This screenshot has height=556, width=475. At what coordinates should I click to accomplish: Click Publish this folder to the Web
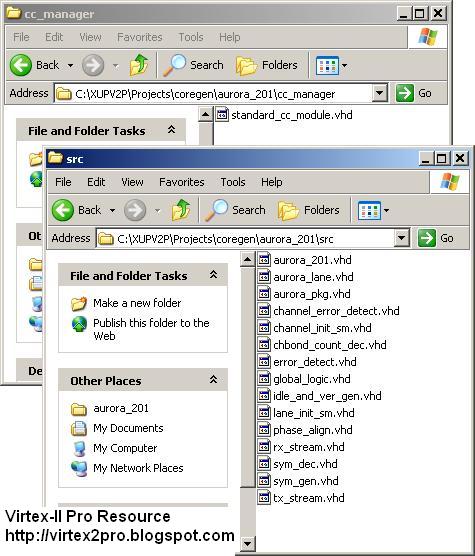151,329
